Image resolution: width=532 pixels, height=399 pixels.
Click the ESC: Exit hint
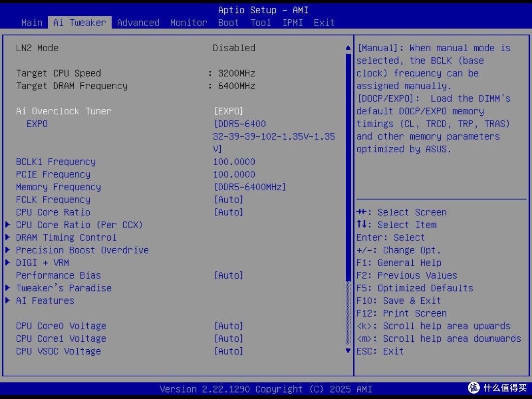380,351
